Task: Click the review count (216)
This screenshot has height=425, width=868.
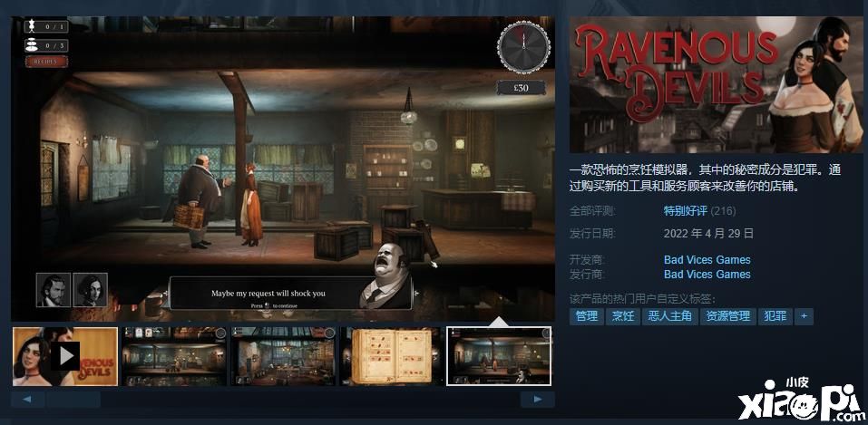Action: pyautogui.click(x=724, y=211)
